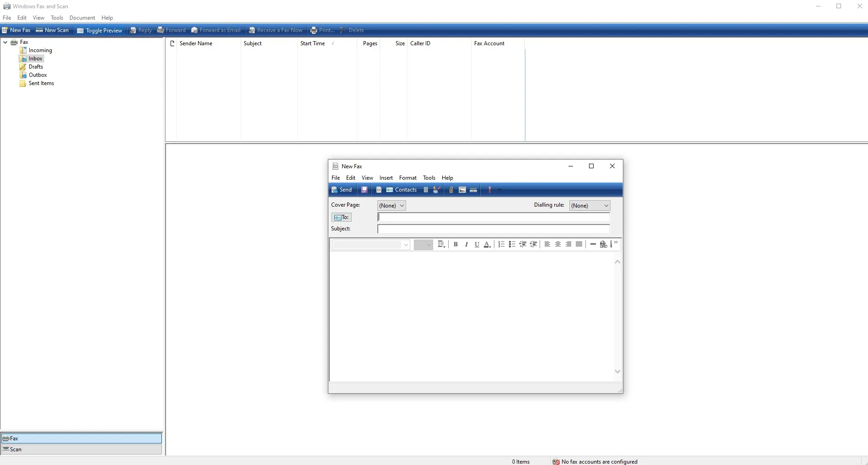The width and height of the screenshot is (868, 465).
Task: Open the Insert menu in New Fax
Action: pyautogui.click(x=386, y=178)
